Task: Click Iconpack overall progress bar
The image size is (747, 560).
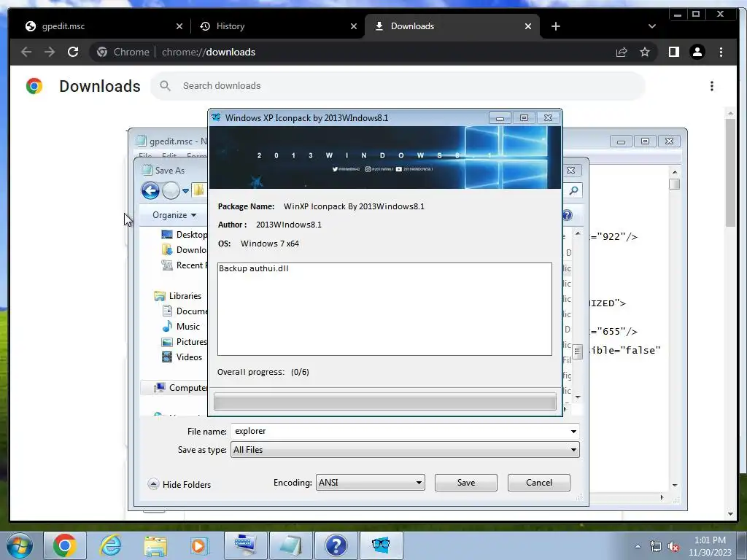Action: coord(385,402)
